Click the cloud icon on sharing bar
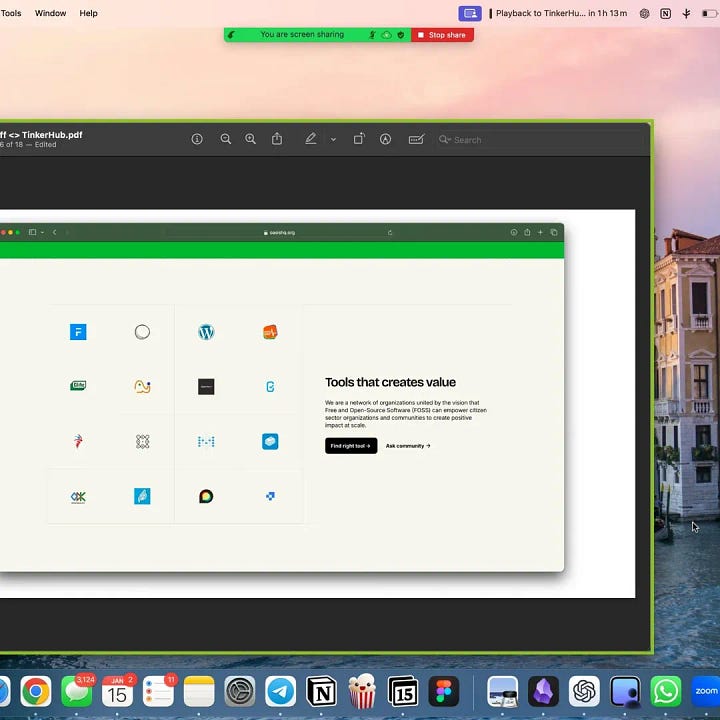The width and height of the screenshot is (720, 720). pyautogui.click(x=387, y=35)
